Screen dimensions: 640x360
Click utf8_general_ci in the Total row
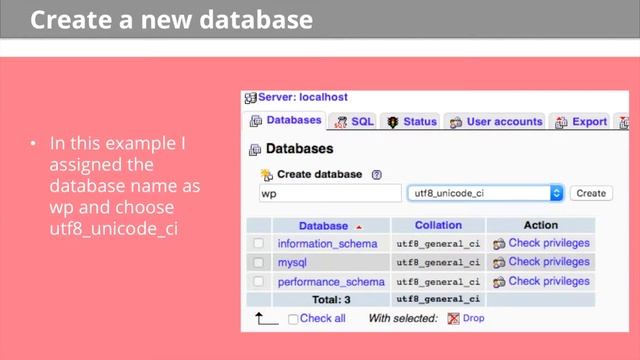tap(438, 299)
